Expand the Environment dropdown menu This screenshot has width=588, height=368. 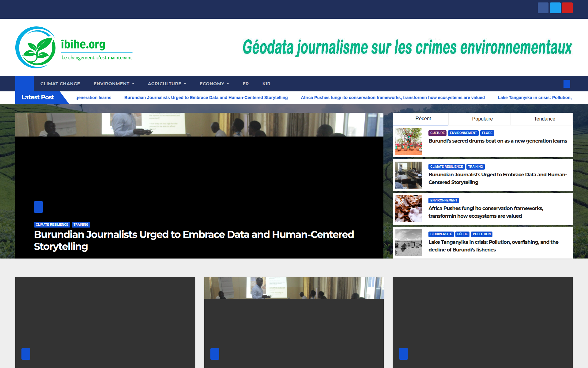click(x=114, y=84)
